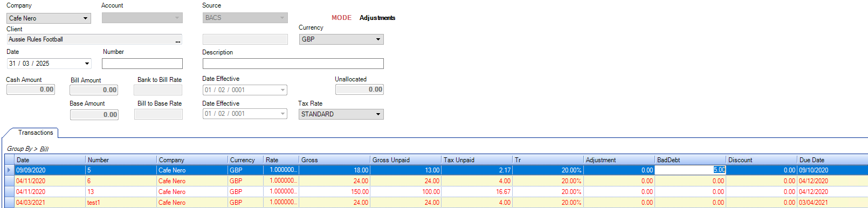Sort by the Rate column header
The image size is (868, 208).
(x=281, y=160)
